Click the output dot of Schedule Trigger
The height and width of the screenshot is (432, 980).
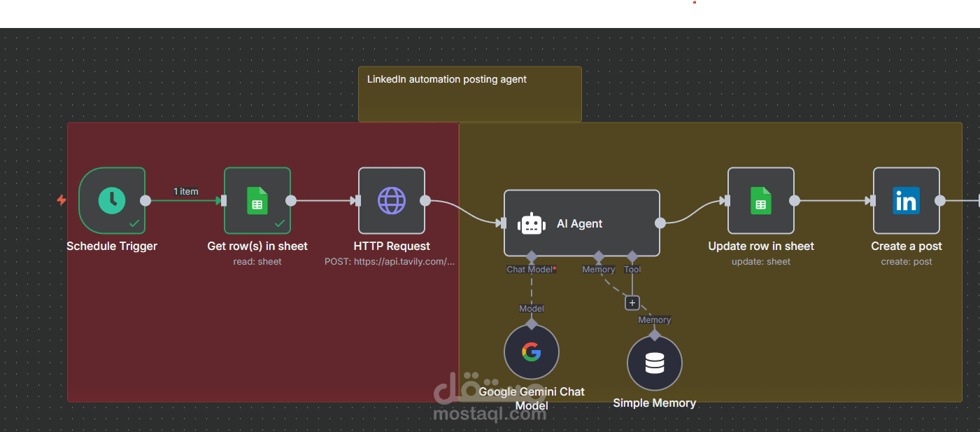(147, 200)
